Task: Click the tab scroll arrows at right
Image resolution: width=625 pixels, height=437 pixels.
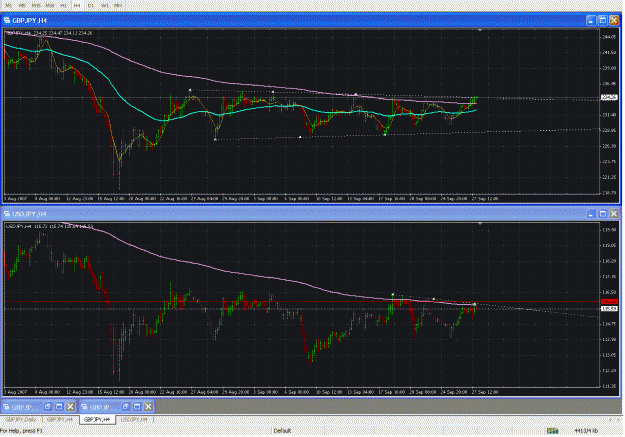Action: tap(615, 420)
